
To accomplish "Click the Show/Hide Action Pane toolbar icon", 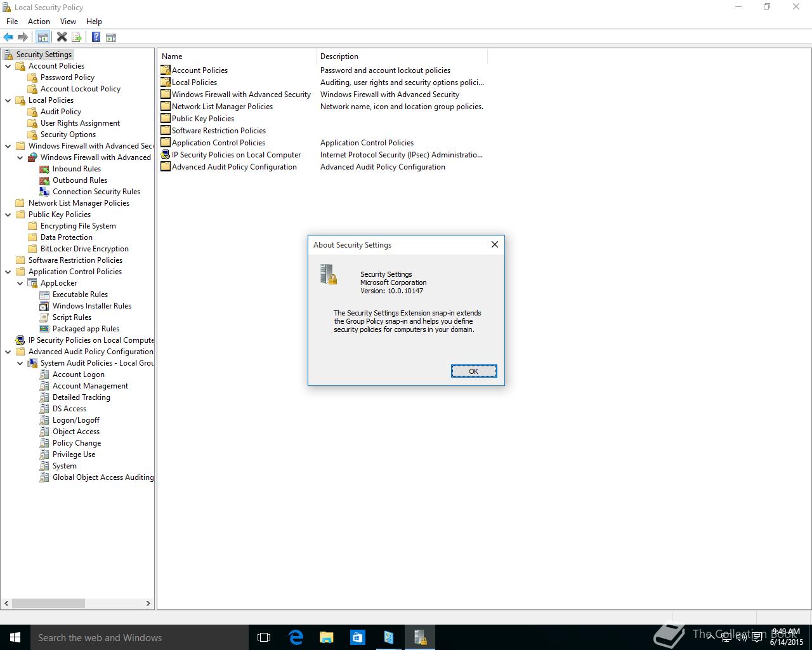I will tap(111, 37).
